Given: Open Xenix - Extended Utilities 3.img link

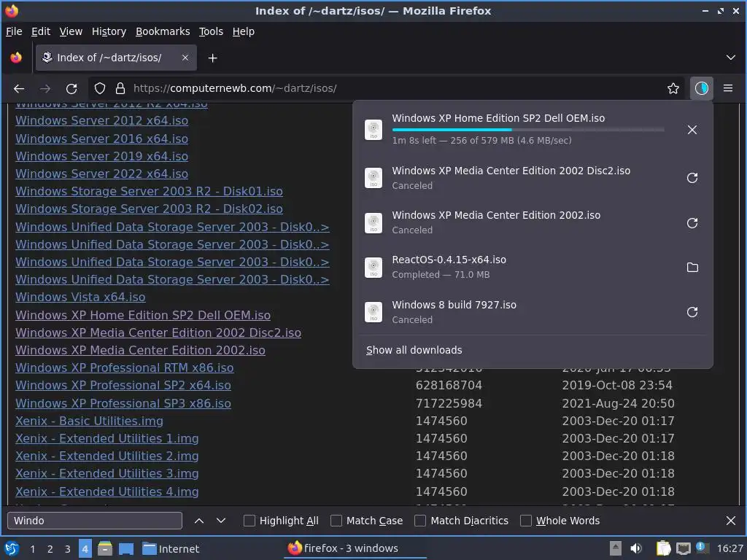Looking at the screenshot, I should pyautogui.click(x=107, y=473).
